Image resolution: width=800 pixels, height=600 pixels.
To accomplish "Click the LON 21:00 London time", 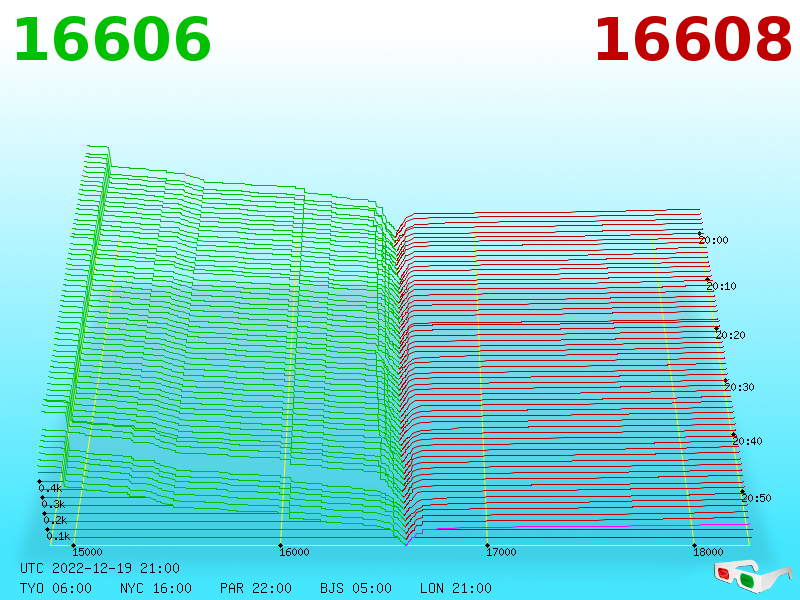I will [456, 588].
